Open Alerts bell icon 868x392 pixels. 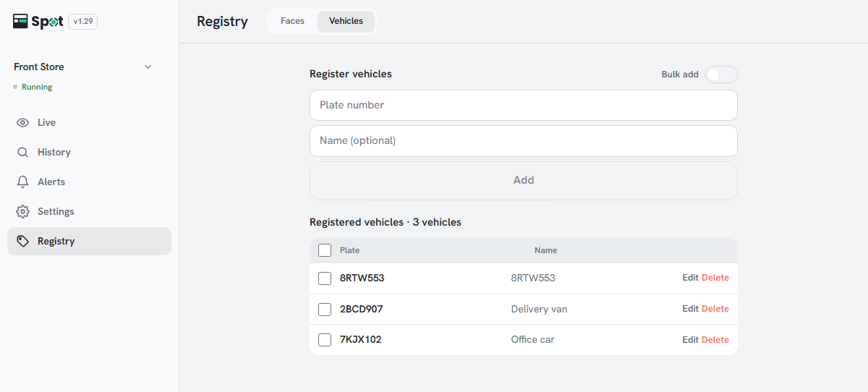point(23,182)
